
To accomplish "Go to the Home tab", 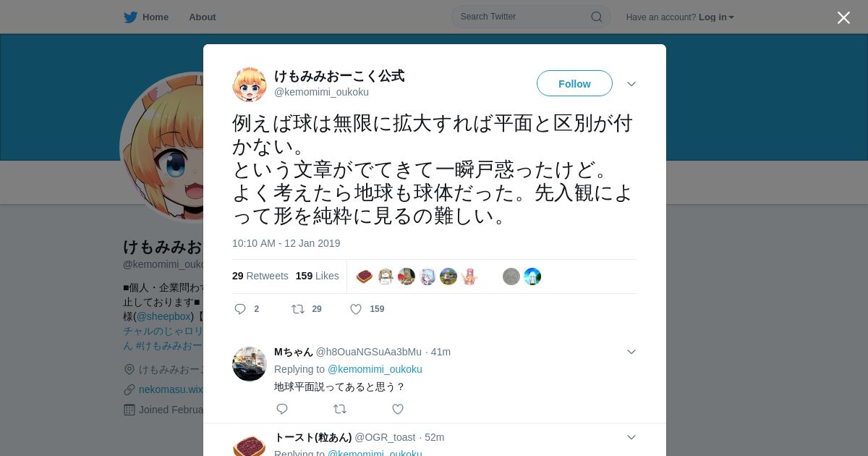I will coord(156,17).
